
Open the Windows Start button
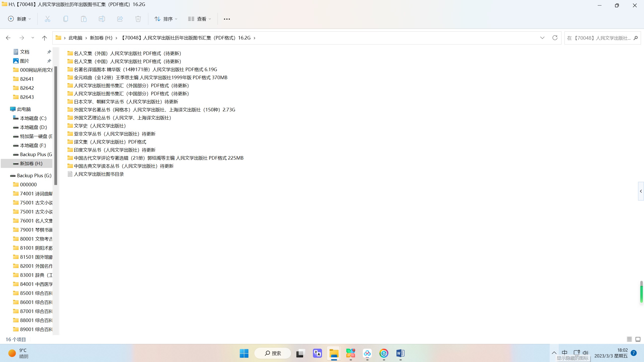(244, 353)
